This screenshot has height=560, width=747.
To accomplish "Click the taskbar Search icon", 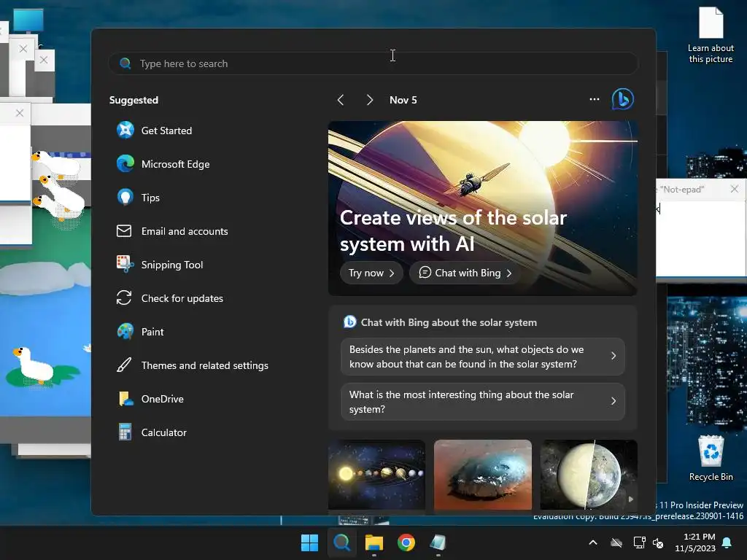I will click(341, 542).
